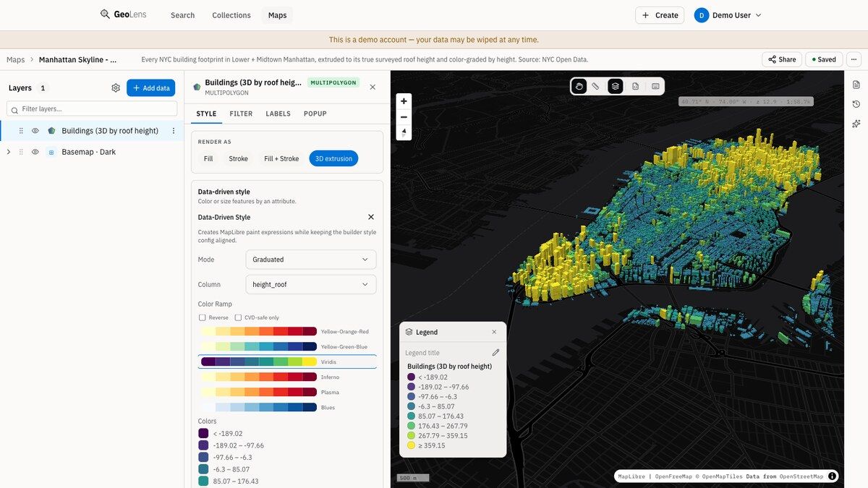Choose the Yellow-Green-Blue color ramp
The image size is (868, 488).
287,346
